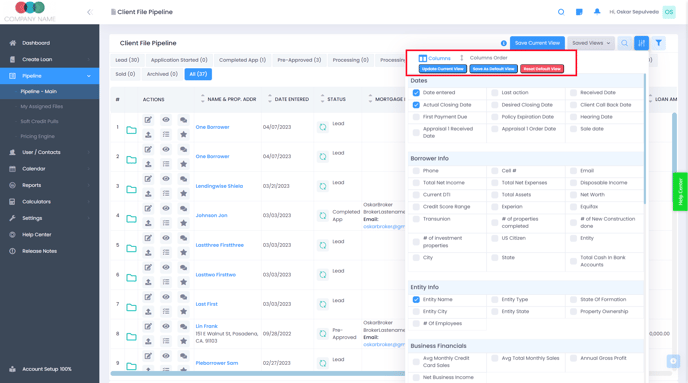
Task: Open the folder icon for row 8
Action: 131,337
